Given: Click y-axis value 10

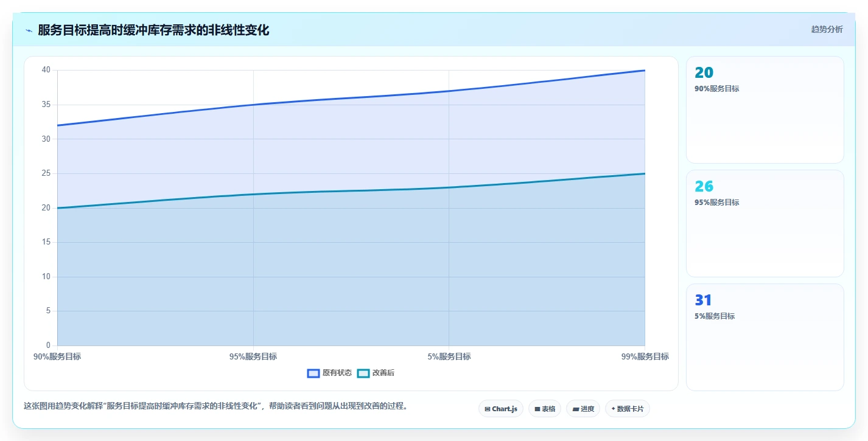Looking at the screenshot, I should click(46, 277).
